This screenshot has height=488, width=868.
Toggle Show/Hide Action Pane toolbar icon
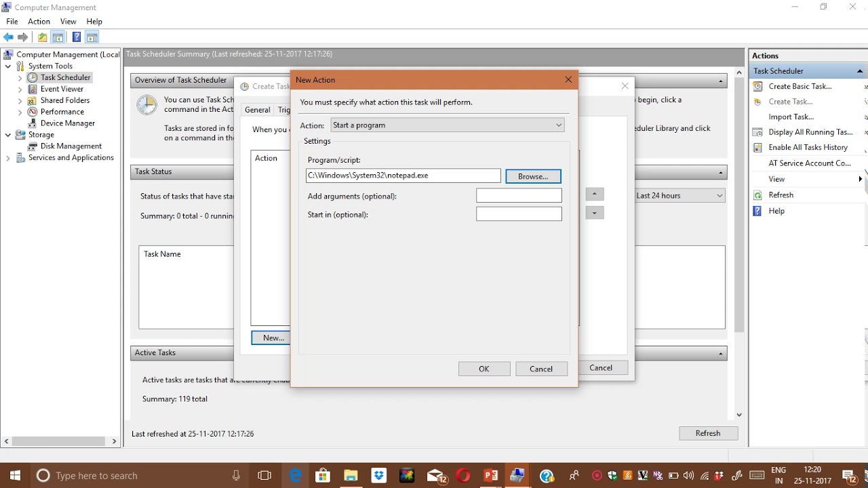pos(92,37)
